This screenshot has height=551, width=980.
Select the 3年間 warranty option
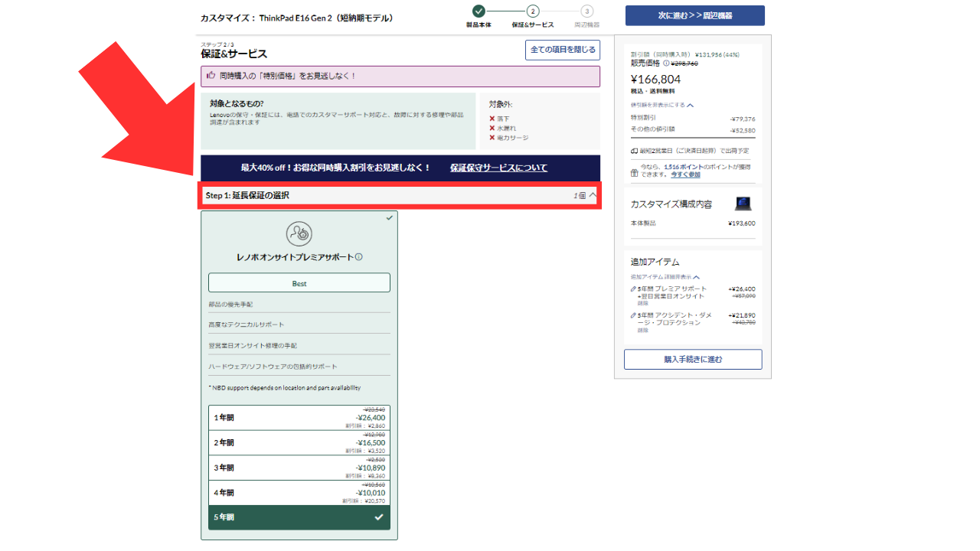point(299,468)
